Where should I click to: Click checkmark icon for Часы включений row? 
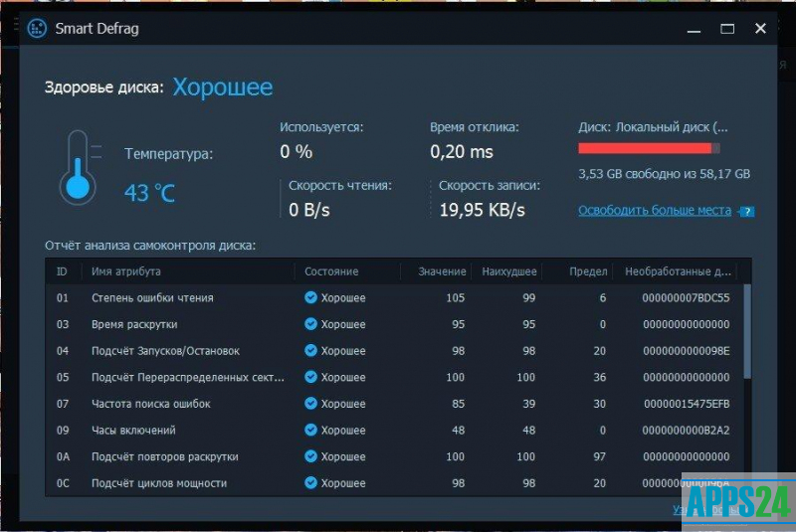[x=310, y=430]
